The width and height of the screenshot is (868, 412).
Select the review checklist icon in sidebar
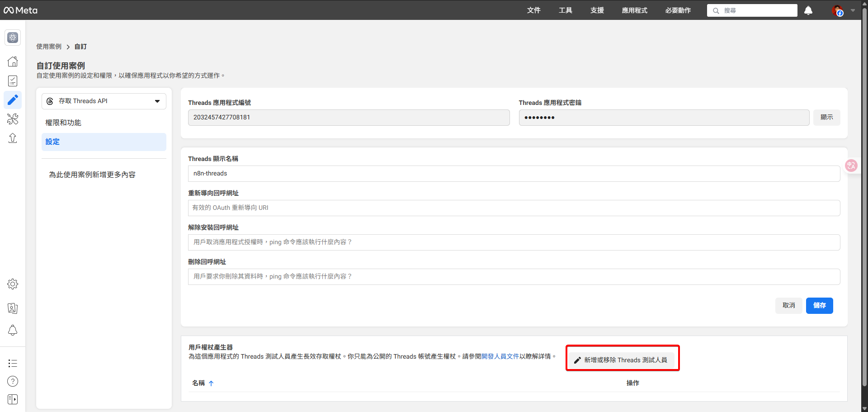(12, 81)
